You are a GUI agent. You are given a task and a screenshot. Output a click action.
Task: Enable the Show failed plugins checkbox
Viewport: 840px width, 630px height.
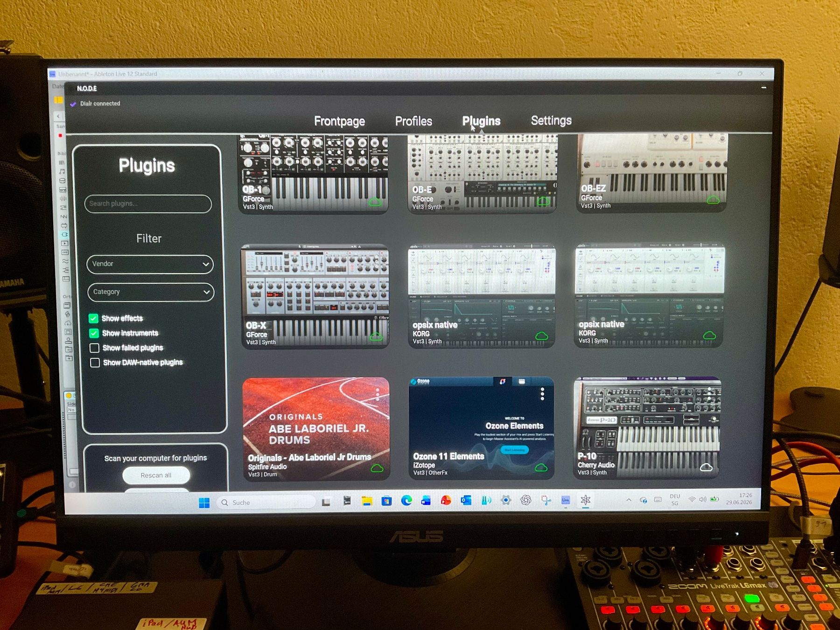click(94, 348)
